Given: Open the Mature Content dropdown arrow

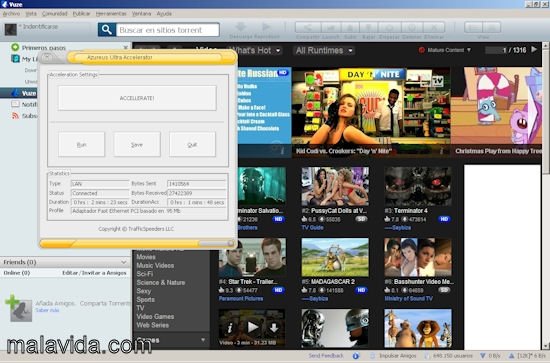Looking at the screenshot, I should coord(469,50).
